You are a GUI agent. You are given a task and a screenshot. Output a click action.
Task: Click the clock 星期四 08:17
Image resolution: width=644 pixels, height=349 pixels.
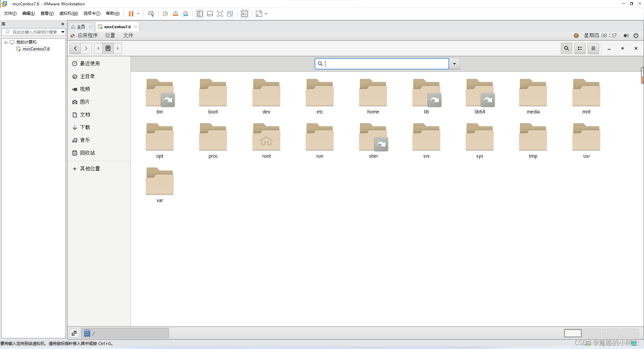coord(600,36)
